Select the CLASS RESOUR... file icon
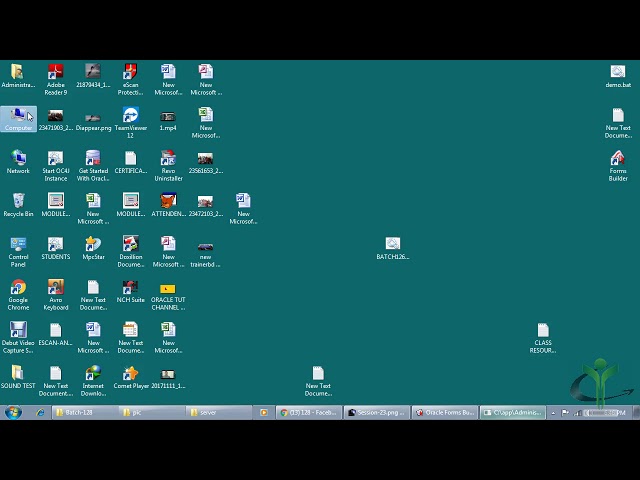Image resolution: width=640 pixels, height=480 pixels. [x=542, y=338]
